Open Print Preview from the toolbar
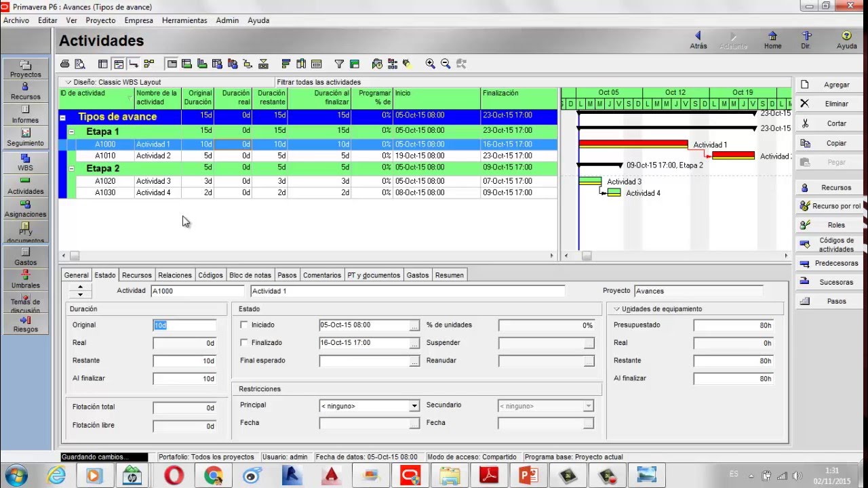The image size is (868, 488). (x=80, y=64)
